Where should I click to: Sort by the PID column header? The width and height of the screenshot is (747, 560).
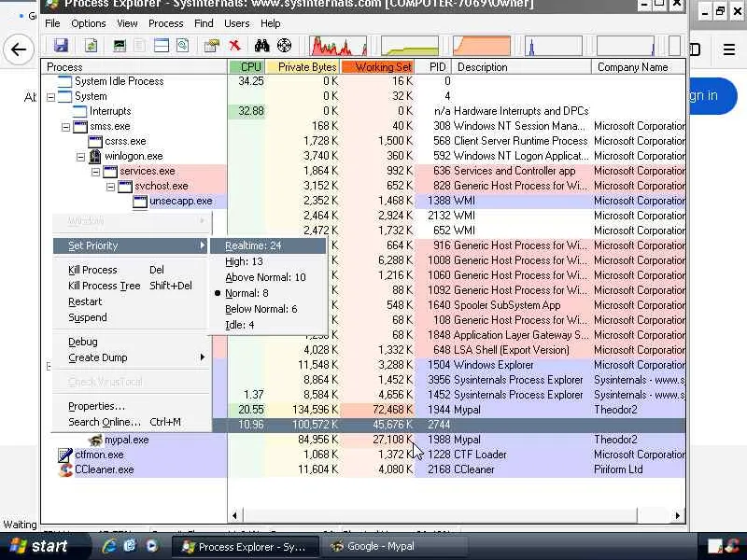(433, 67)
